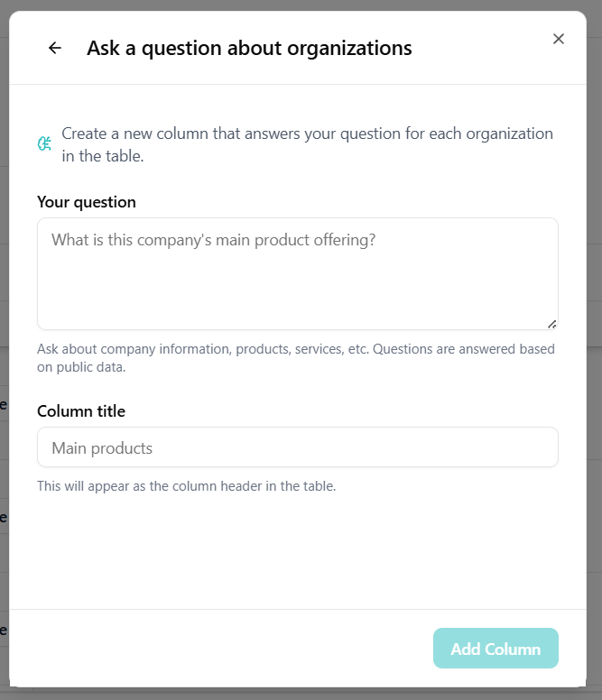Click the blank header space right of the title

(x=478, y=49)
